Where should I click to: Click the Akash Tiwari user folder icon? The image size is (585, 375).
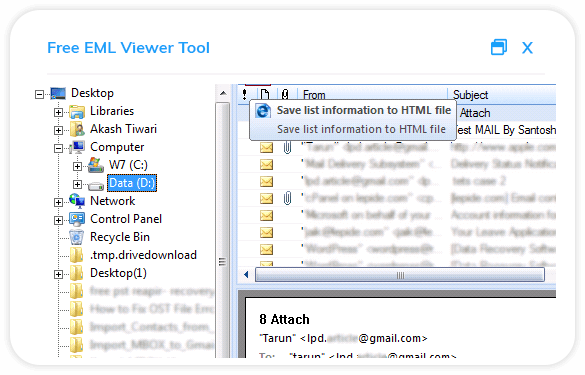77,129
